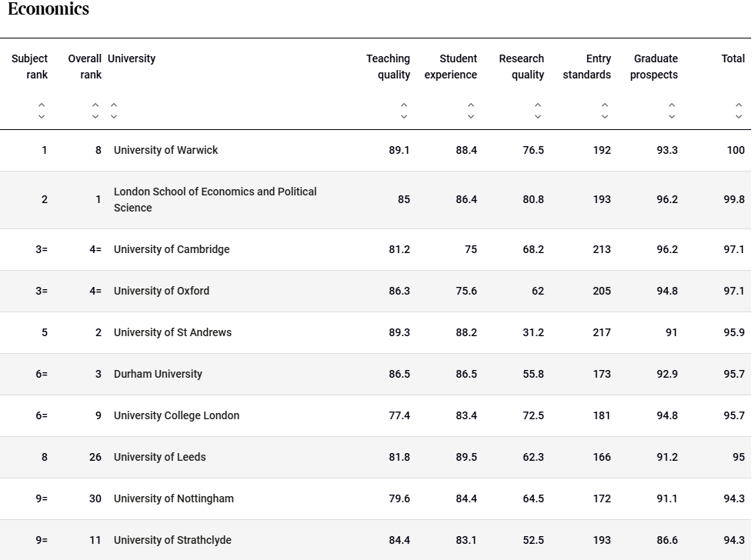Click the Research quality column header
This screenshot has width=755, height=560.
click(x=522, y=66)
